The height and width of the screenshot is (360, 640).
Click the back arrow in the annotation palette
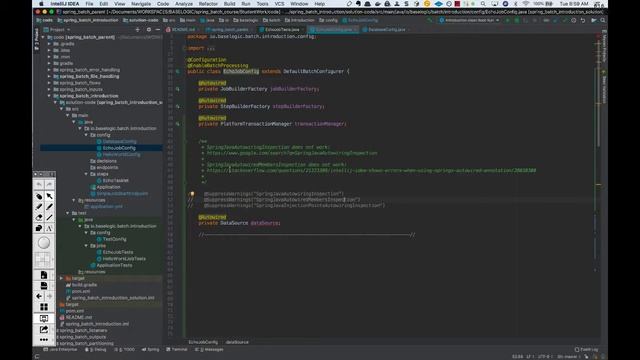pos(39,296)
